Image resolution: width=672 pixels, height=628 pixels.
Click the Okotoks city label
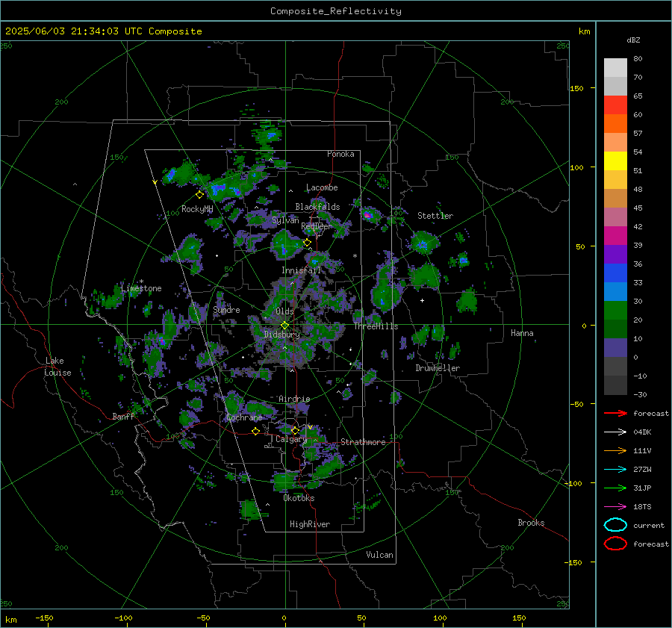click(x=299, y=498)
